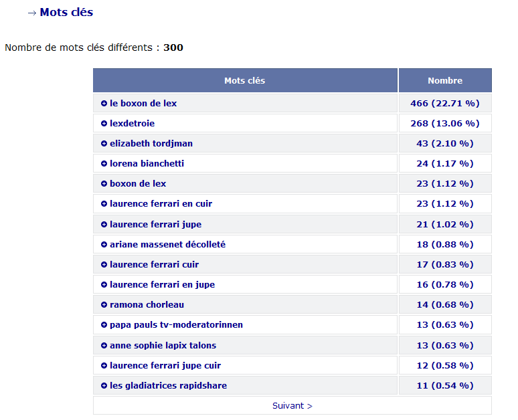Click the 'Nombre' column header
Image resolution: width=518 pixels, height=420 pixels.
(x=445, y=80)
